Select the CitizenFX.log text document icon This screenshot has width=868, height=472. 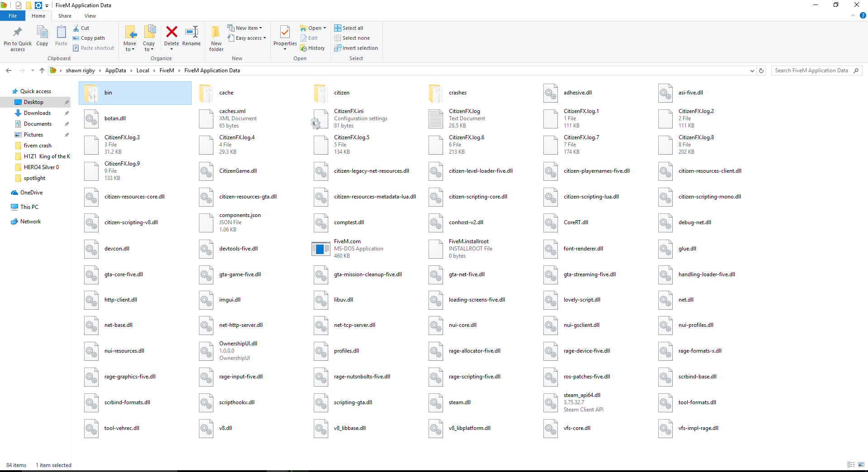coord(436,118)
